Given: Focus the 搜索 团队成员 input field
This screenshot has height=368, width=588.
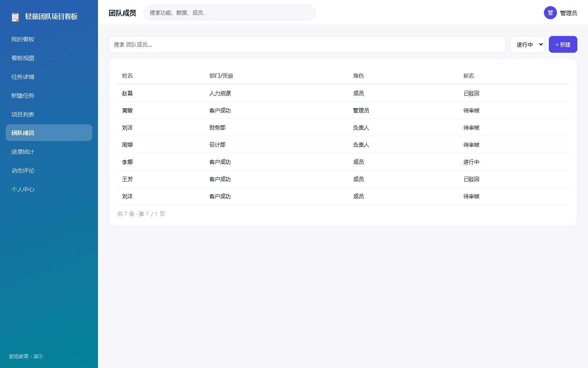Looking at the screenshot, I should [307, 45].
